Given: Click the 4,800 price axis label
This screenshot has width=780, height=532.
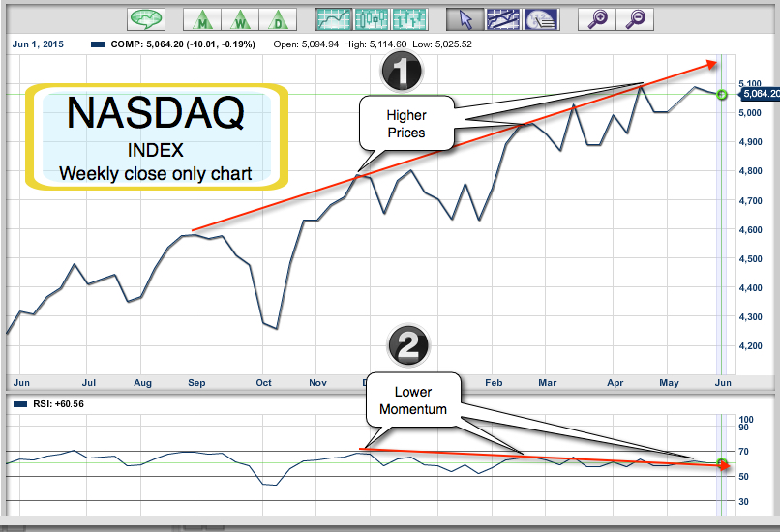Looking at the screenshot, I should (x=750, y=171).
